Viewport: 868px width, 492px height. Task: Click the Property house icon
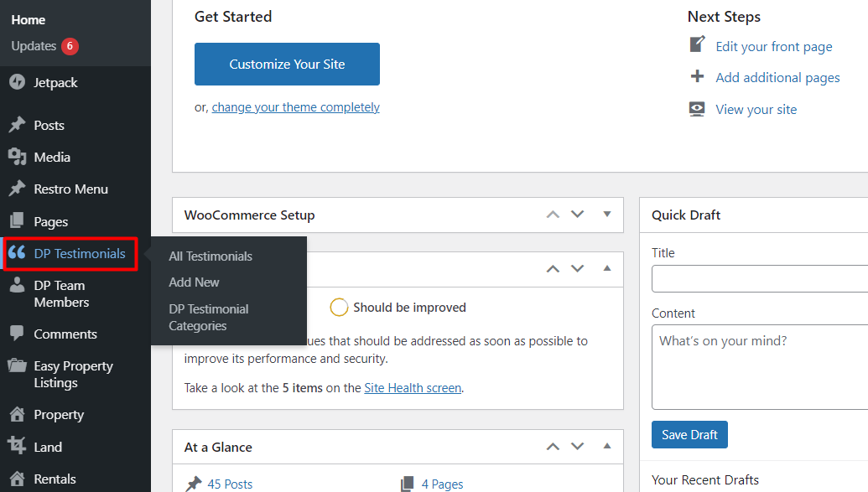[x=18, y=414]
